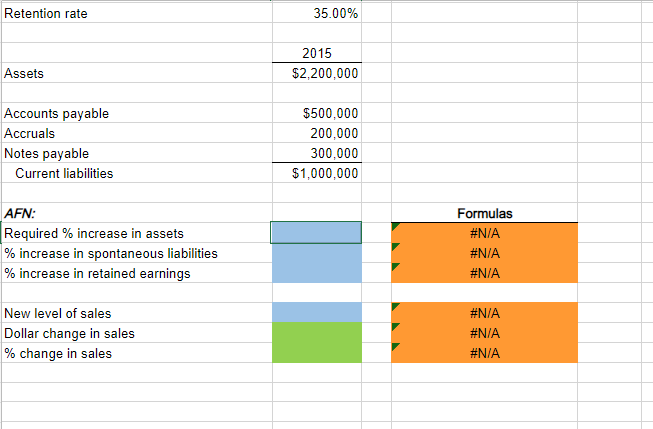653x429 pixels.
Task: Click #N/A formula for New level of sales
Action: click(x=484, y=313)
